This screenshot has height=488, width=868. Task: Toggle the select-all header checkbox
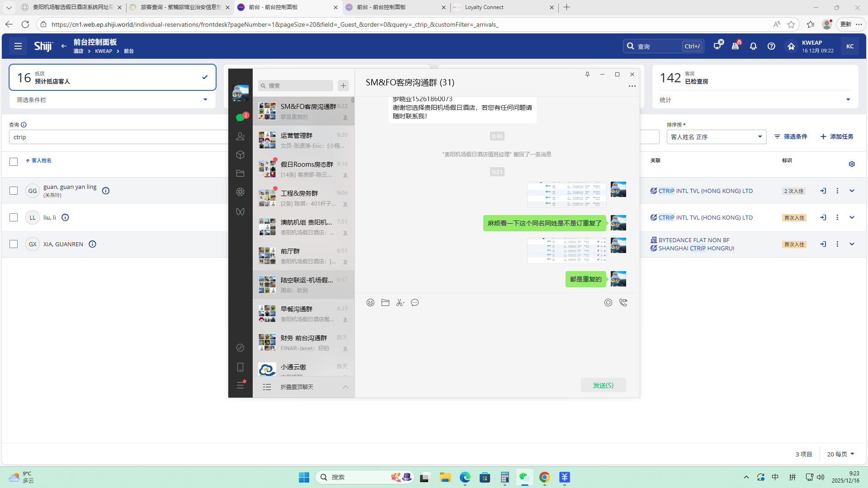14,162
